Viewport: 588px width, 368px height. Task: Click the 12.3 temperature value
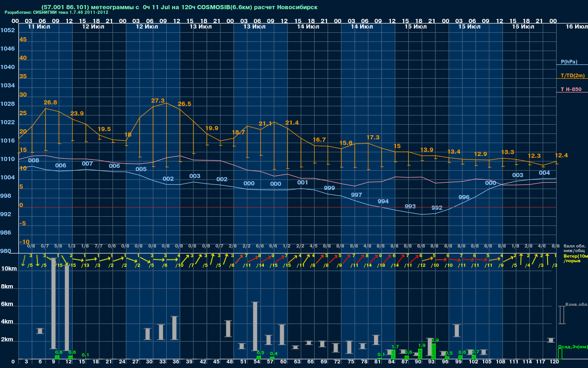click(534, 155)
